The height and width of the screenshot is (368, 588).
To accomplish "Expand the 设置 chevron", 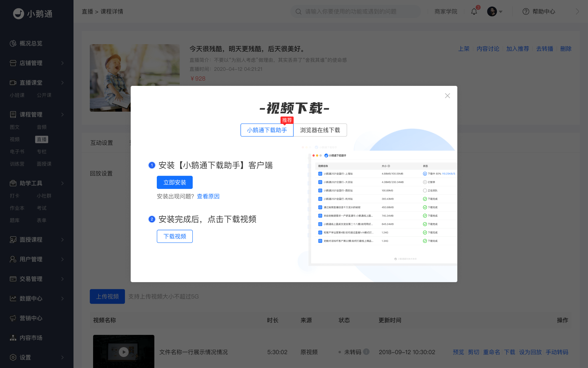I will pos(62,357).
